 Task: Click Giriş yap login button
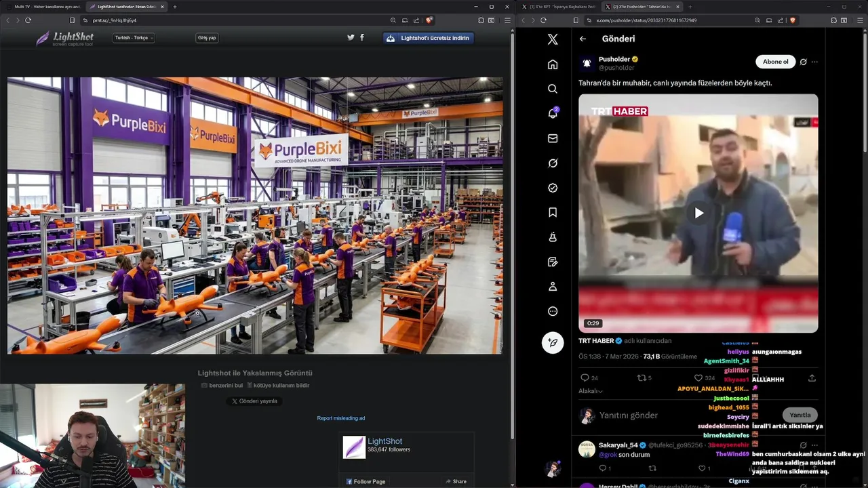[x=207, y=38]
